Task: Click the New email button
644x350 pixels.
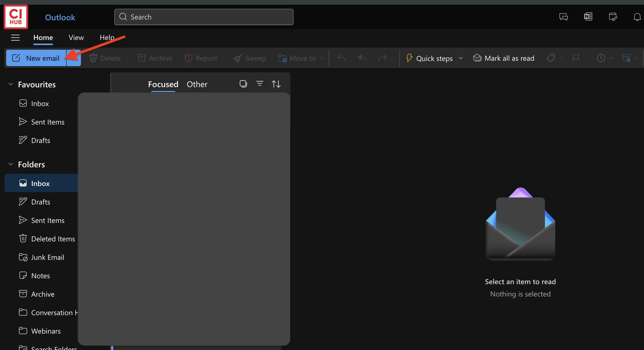Action: 36,58
